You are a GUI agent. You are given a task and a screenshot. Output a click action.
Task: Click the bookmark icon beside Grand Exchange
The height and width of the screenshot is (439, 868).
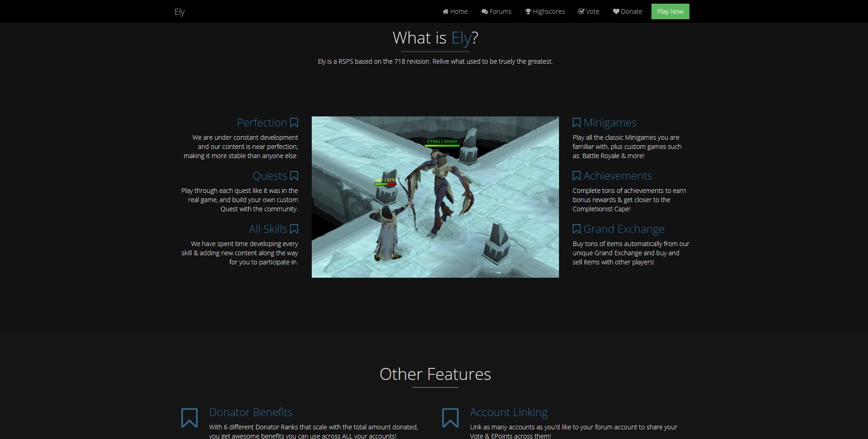click(576, 229)
